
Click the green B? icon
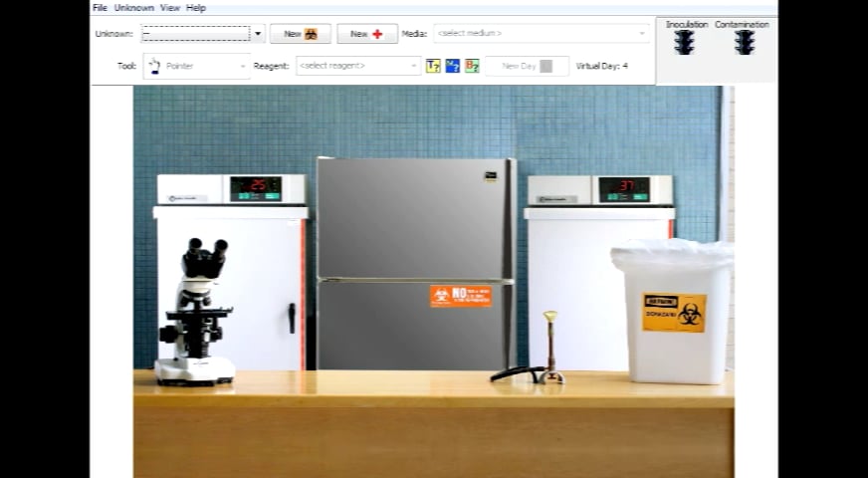[472, 66]
